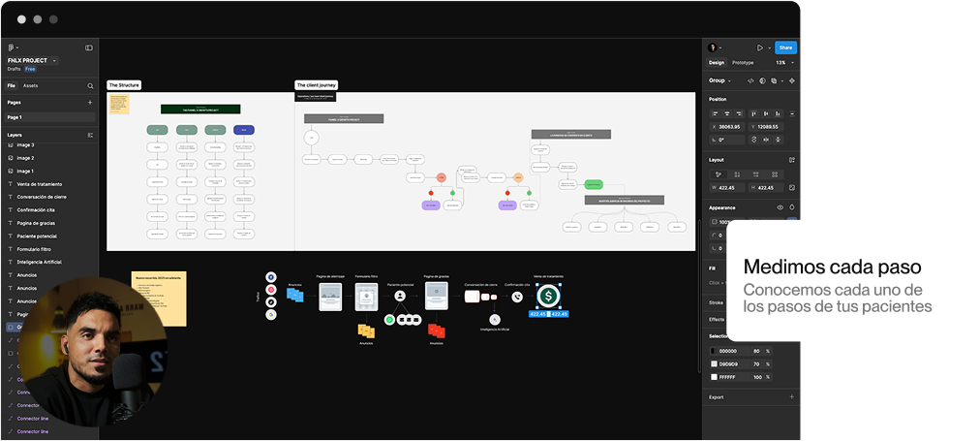Click The Structure frame label
Viewport: 980px width, 441px height.
(124, 85)
